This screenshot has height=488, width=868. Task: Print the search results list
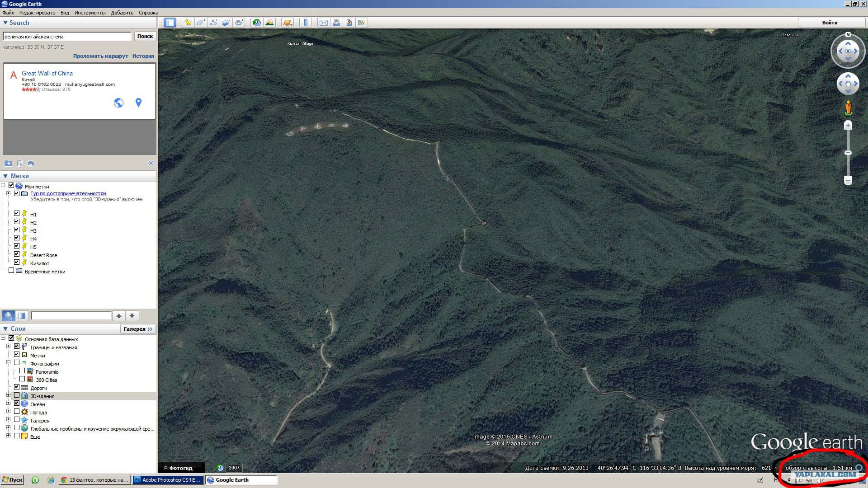31,164
